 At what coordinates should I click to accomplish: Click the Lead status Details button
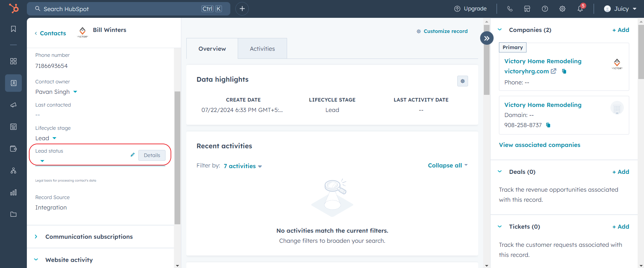tap(152, 155)
